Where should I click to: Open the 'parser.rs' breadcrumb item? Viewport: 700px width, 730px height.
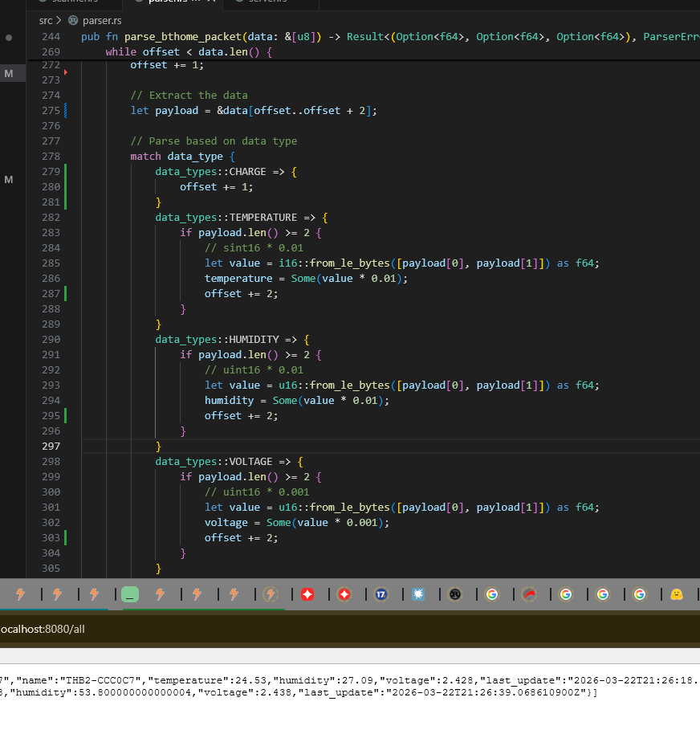[102, 21]
